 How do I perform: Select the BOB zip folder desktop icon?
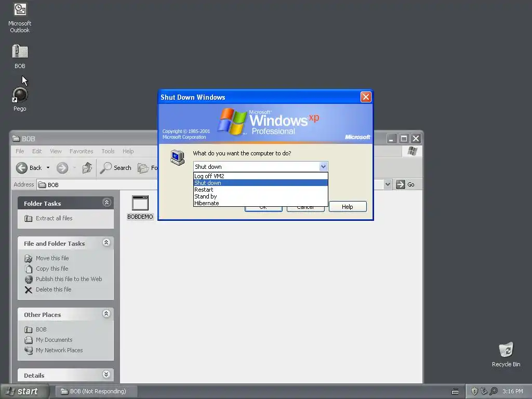[x=20, y=56]
